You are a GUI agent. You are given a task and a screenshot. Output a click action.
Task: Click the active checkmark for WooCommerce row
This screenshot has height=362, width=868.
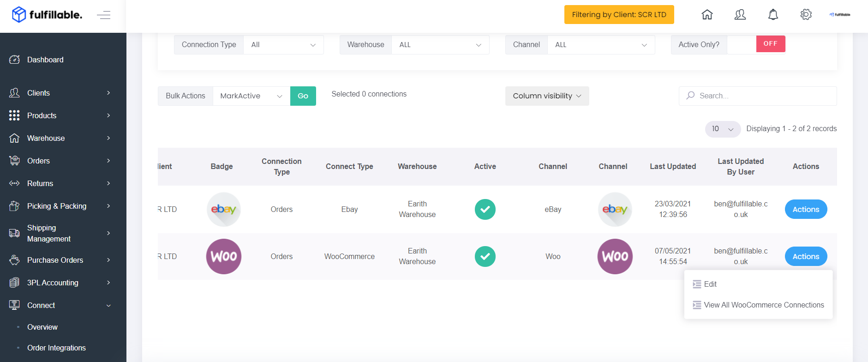point(485,256)
